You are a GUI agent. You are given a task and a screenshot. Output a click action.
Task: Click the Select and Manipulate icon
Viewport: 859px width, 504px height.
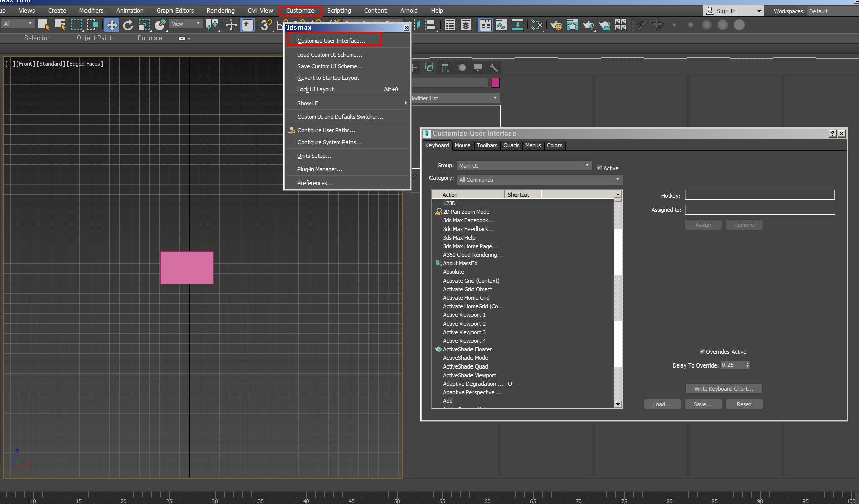(231, 25)
